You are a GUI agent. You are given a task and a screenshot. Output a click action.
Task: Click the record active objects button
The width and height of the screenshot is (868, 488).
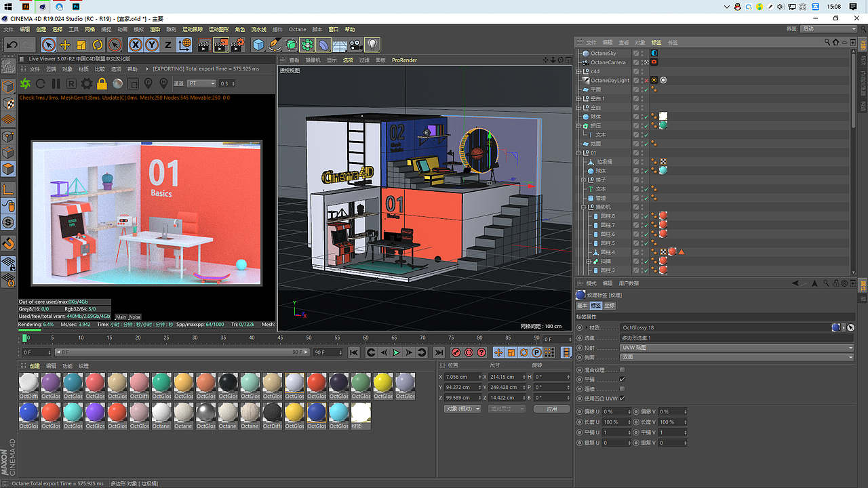(456, 352)
